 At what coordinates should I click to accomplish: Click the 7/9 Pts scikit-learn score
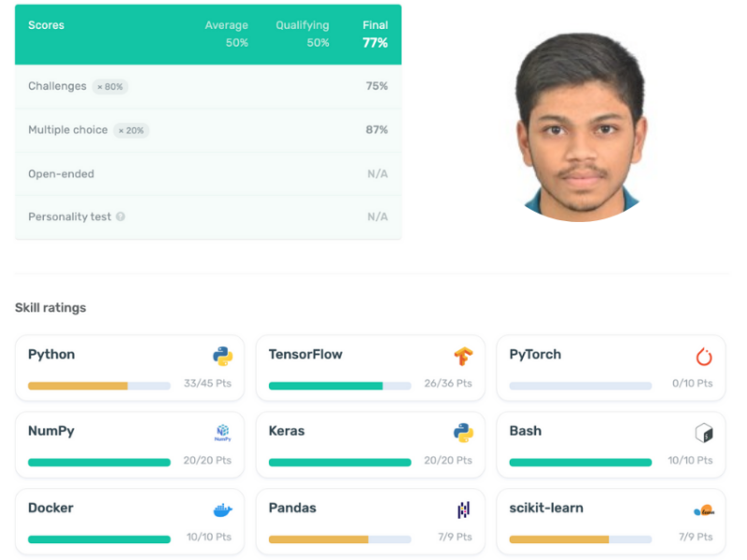pos(696,538)
